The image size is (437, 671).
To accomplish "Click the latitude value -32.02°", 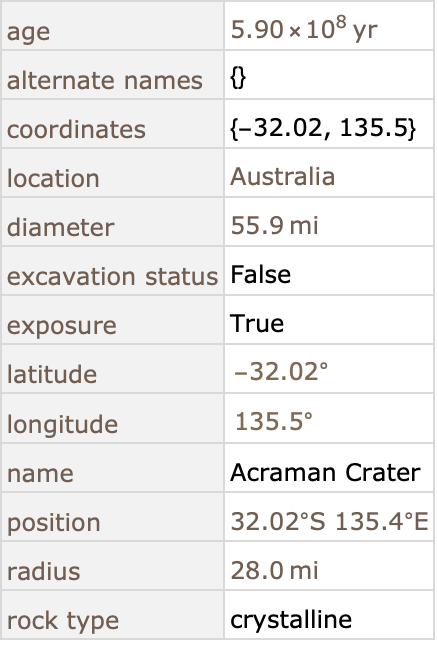I will (281, 371).
